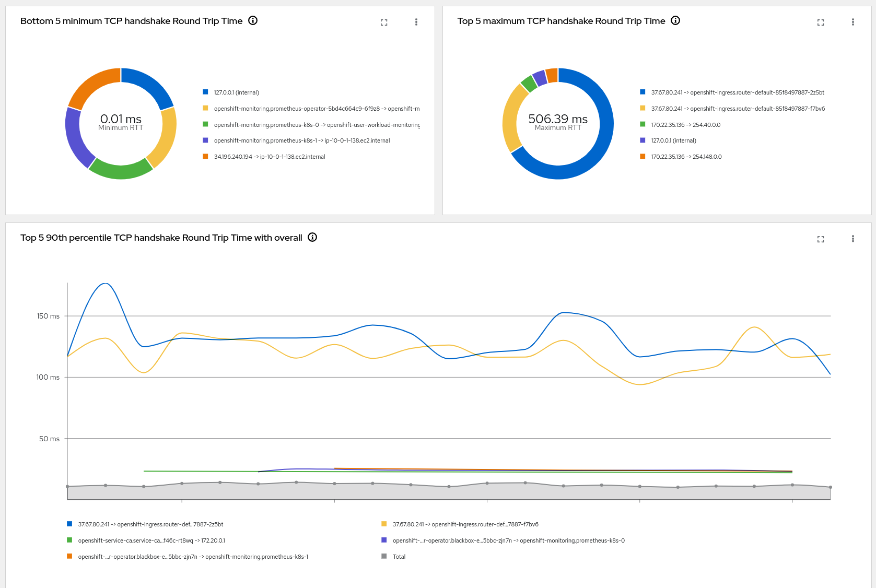Click yellow swatch for prometheus-operator legend entry

(x=205, y=108)
